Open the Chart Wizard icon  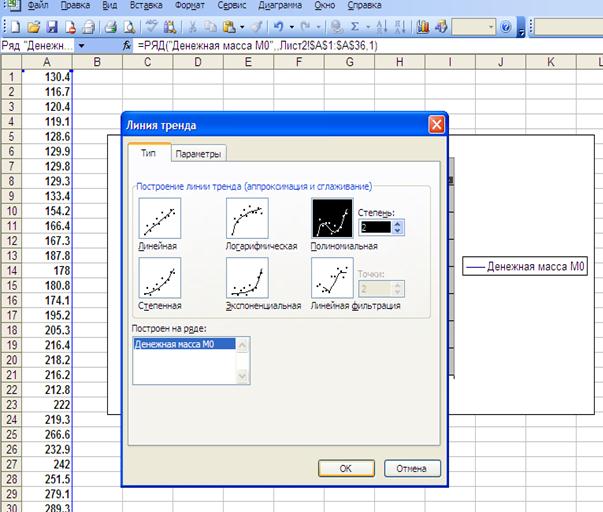coord(423,27)
